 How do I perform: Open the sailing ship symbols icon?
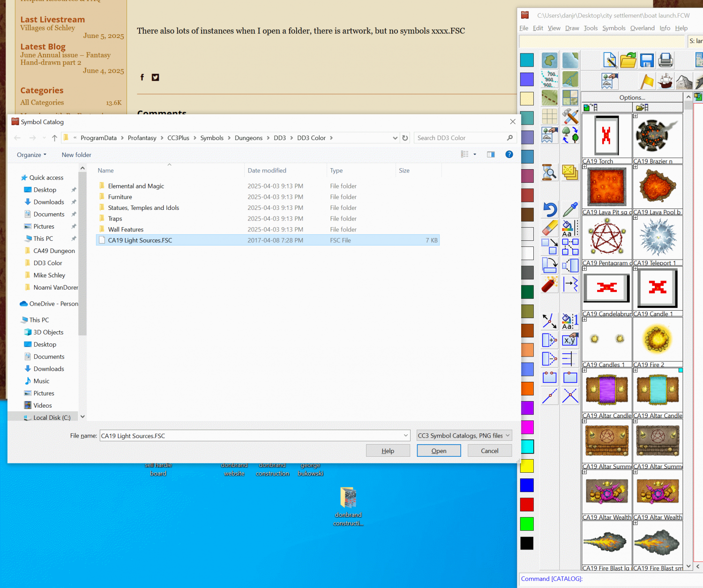(665, 82)
